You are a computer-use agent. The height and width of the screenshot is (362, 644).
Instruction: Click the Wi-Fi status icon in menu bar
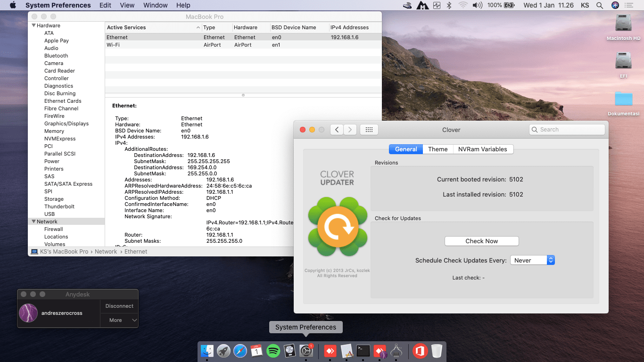pos(463,5)
